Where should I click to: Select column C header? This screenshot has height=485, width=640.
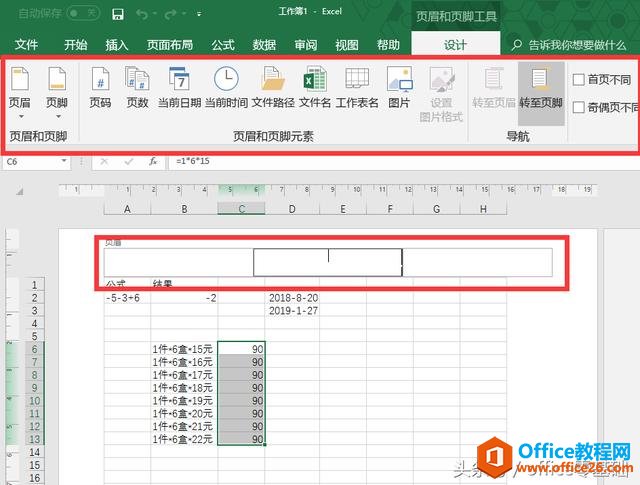[241, 209]
